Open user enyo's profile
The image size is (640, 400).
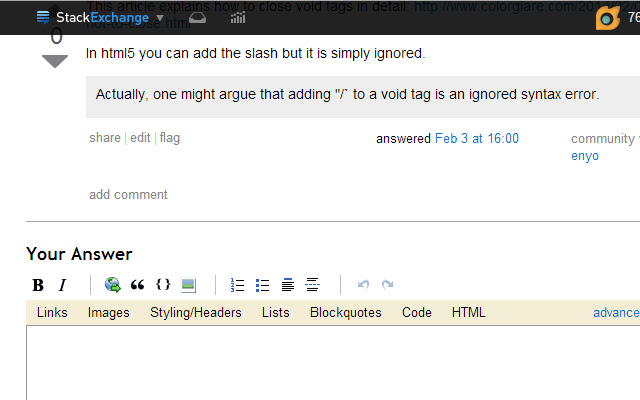(x=585, y=156)
